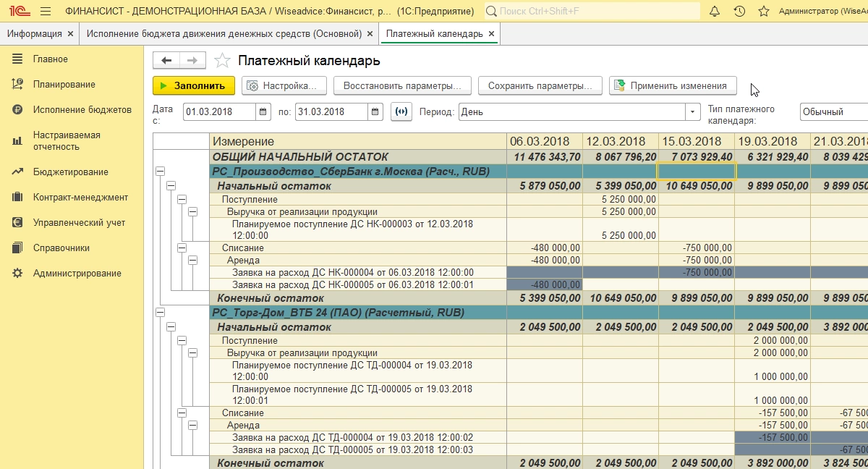The image size is (868, 469).
Task: Switch to Исполнение бюджета движения денежных средств tab
Action: click(224, 34)
